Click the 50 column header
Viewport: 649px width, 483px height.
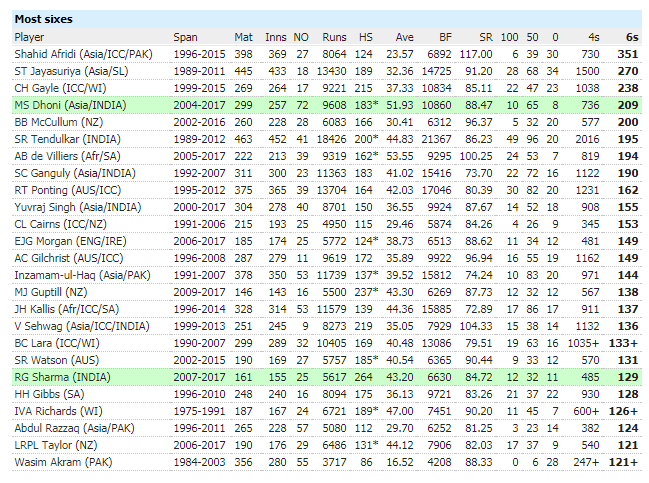tap(532, 37)
